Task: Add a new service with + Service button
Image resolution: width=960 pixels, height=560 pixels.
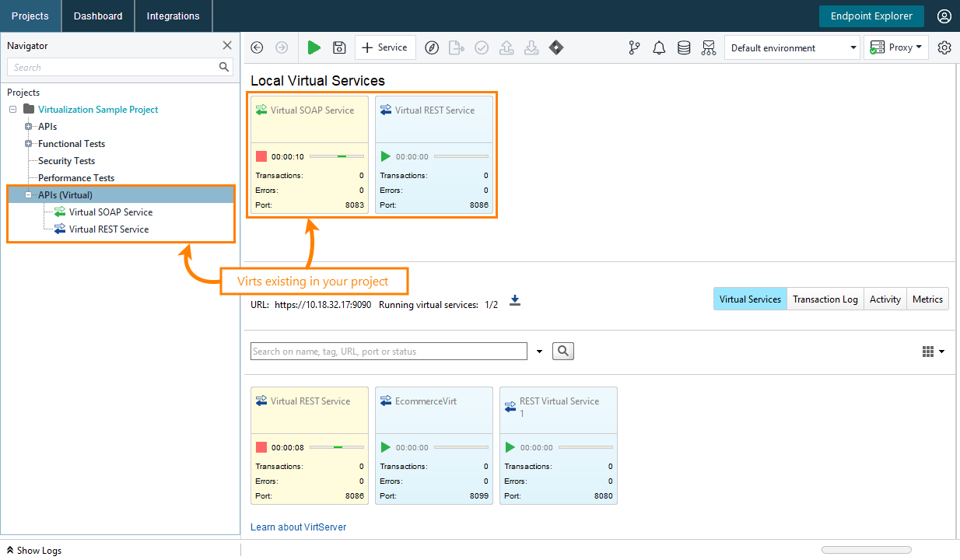Action: coord(384,47)
